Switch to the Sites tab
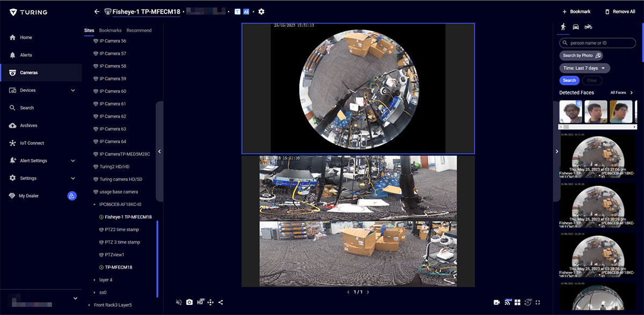 point(89,31)
